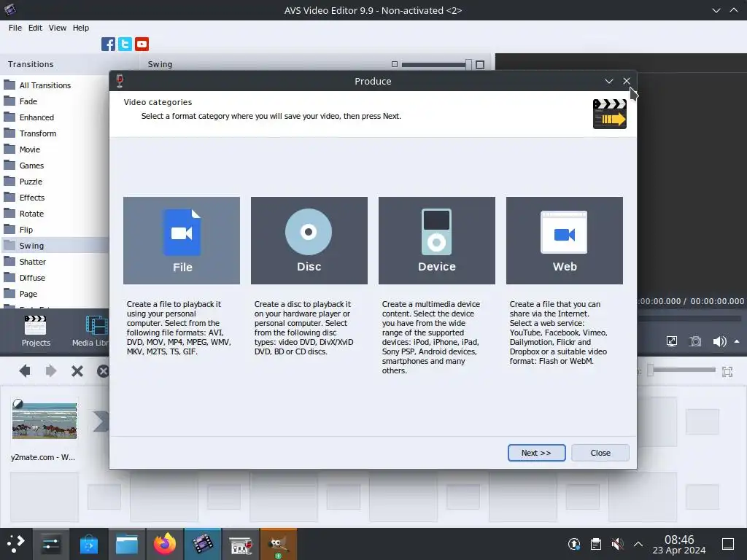Click the show desktop icon in the taskbar
The height and width of the screenshot is (560, 747).
click(x=728, y=544)
